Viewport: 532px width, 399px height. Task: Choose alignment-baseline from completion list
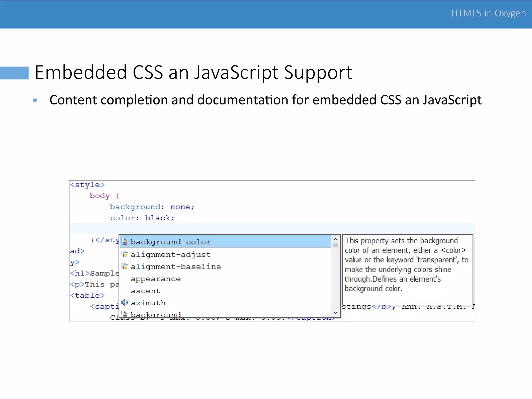point(225,267)
